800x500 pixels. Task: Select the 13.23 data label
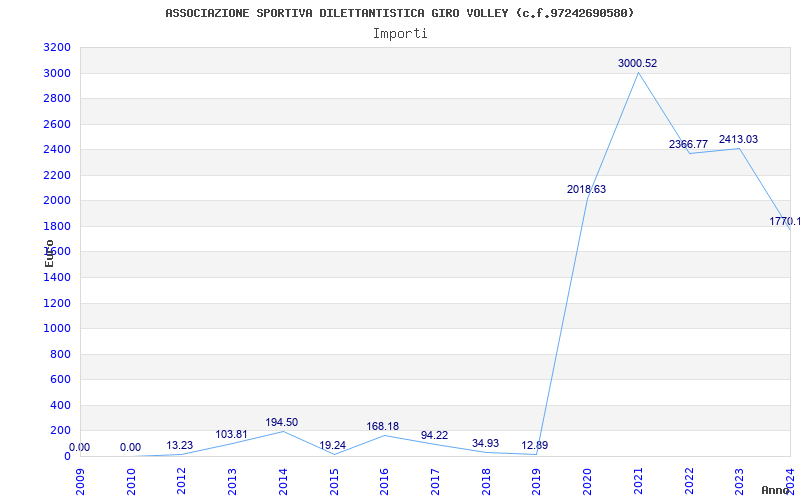point(180,445)
